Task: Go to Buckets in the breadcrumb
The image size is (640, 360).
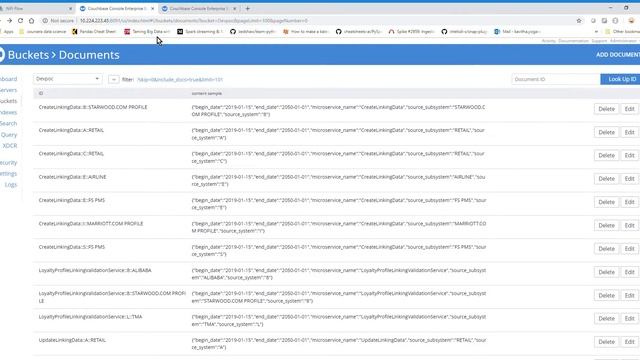Action: pos(28,55)
